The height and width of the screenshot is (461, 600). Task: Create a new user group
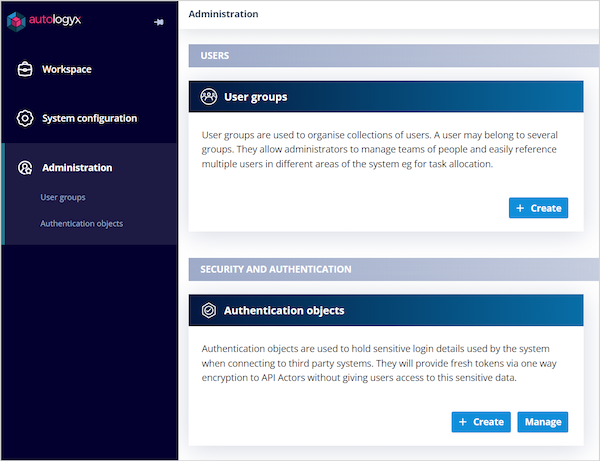pos(538,208)
